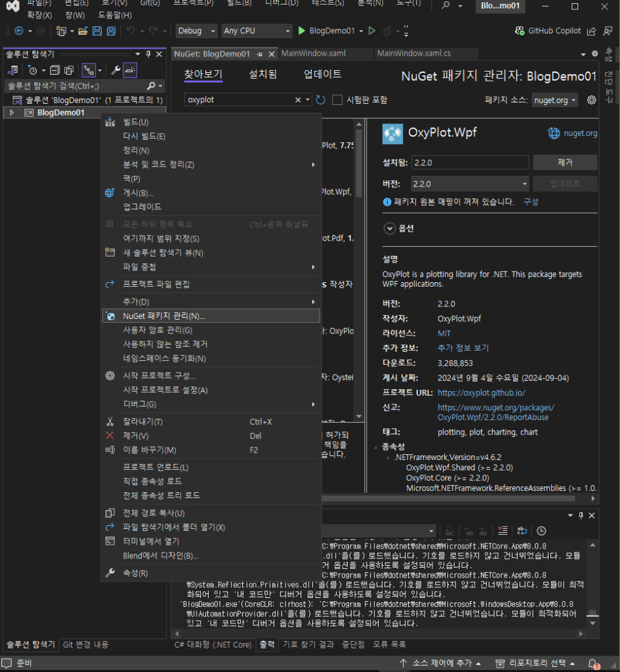Toggle word wrap in the output panel

(x=522, y=530)
